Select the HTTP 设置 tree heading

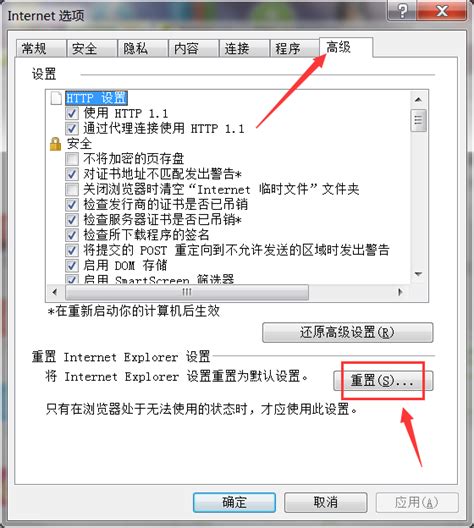pos(96,98)
